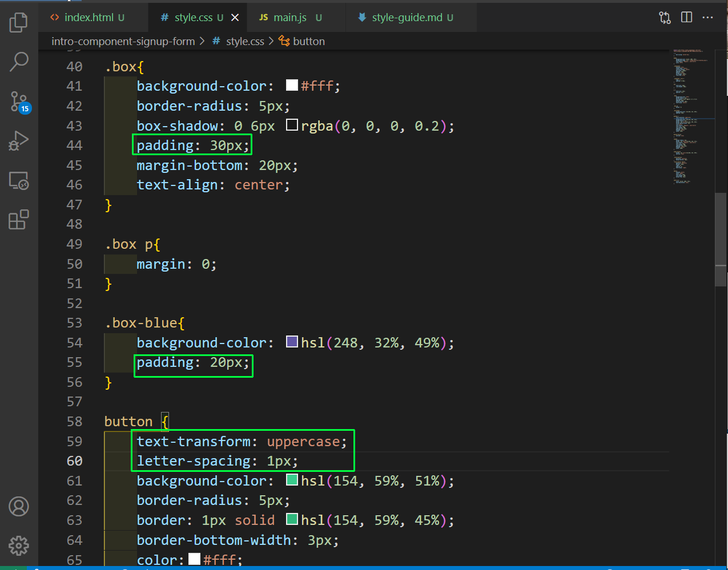Click the .box-blue{ selector

tap(144, 323)
